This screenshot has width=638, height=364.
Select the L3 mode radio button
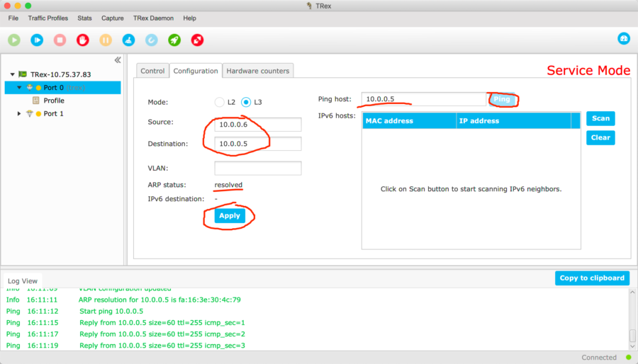click(246, 102)
